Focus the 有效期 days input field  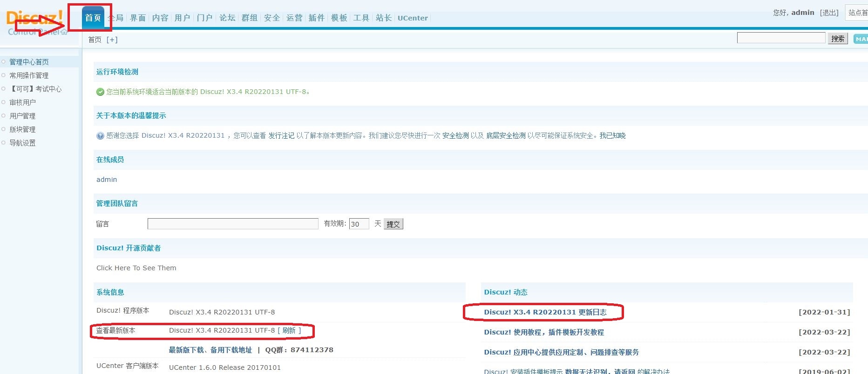(x=359, y=224)
